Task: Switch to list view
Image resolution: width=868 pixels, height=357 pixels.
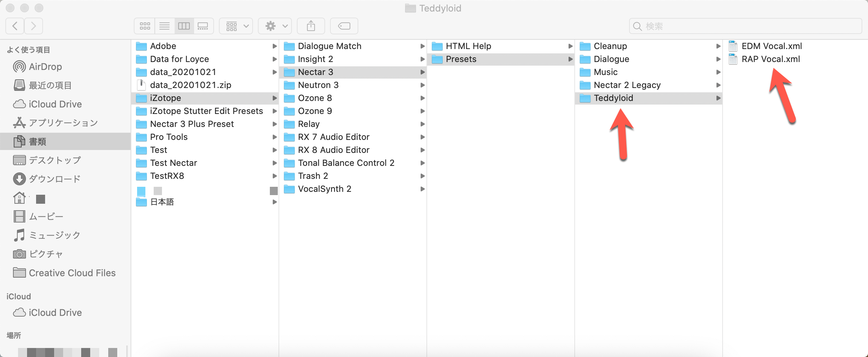Action: point(165,26)
